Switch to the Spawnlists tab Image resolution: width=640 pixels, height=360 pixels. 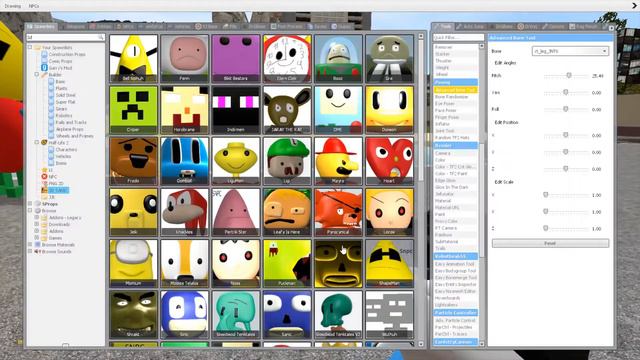[41, 27]
